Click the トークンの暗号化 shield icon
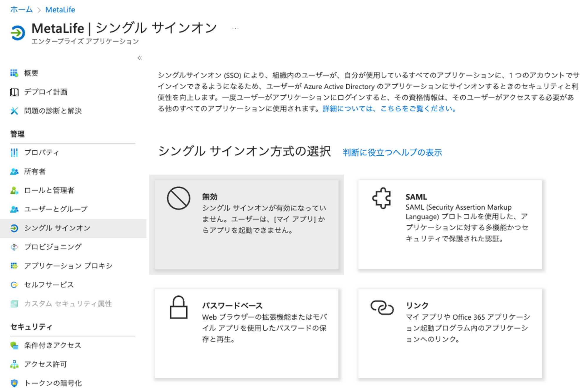The width and height of the screenshot is (588, 388). [x=14, y=383]
